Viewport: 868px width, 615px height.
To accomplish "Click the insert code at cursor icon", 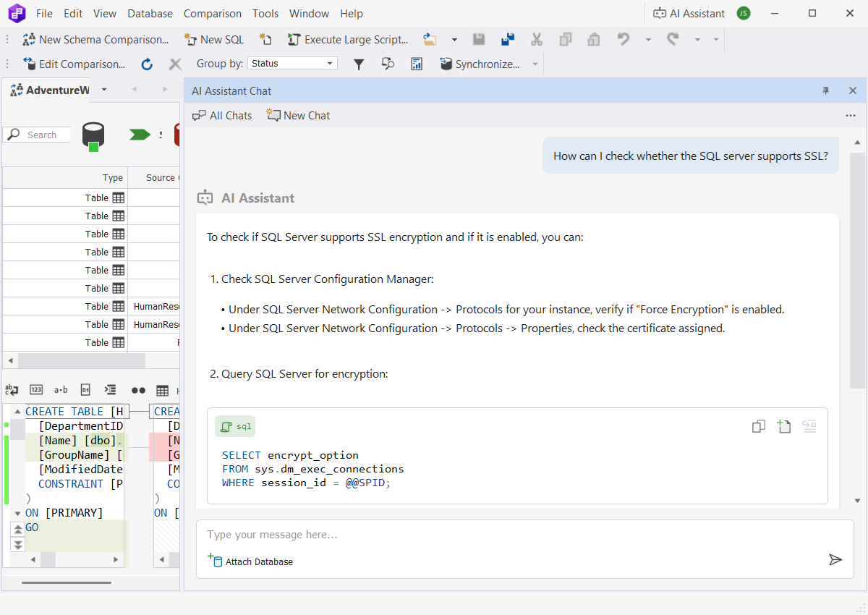I will click(809, 426).
